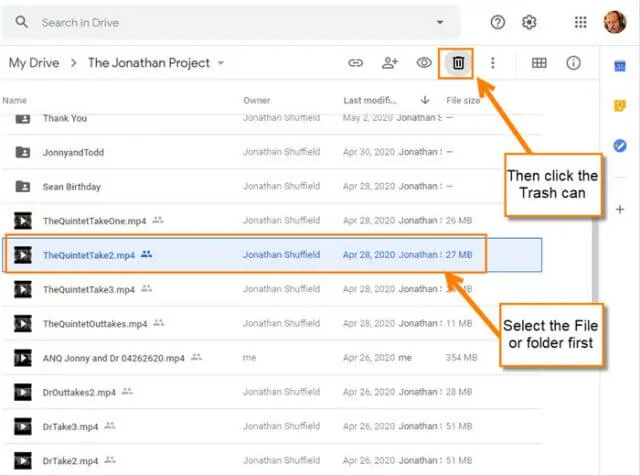This screenshot has width=640, height=475.
Task: Select the TheQuintetTake3.mp4 file row
Action: pos(272,289)
